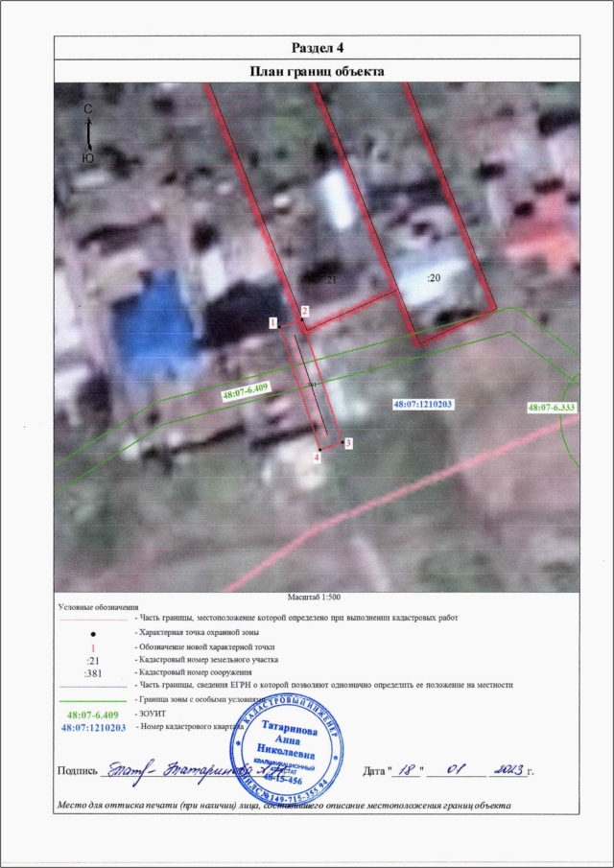Click point marker 1 on the map

click(273, 324)
